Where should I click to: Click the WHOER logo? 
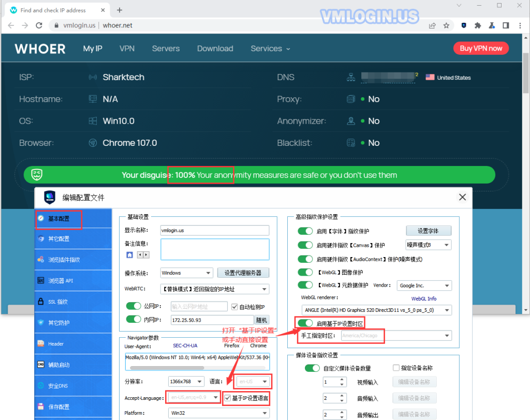(x=40, y=49)
